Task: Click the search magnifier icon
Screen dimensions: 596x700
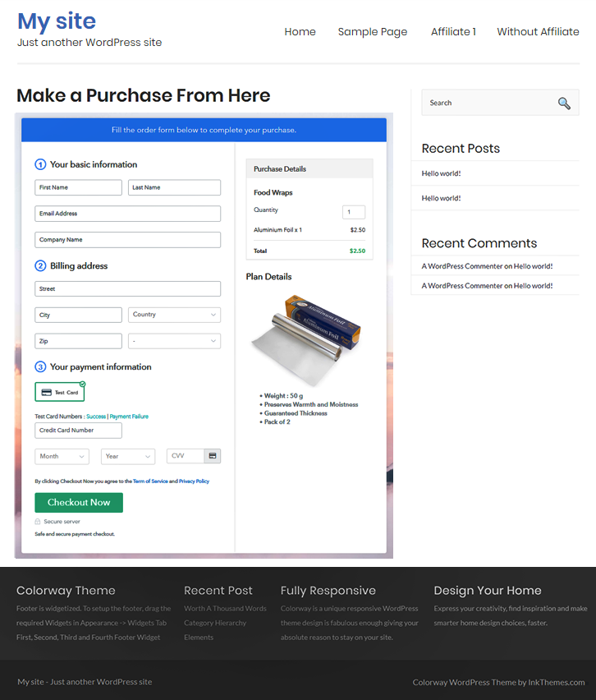Action: pos(564,103)
